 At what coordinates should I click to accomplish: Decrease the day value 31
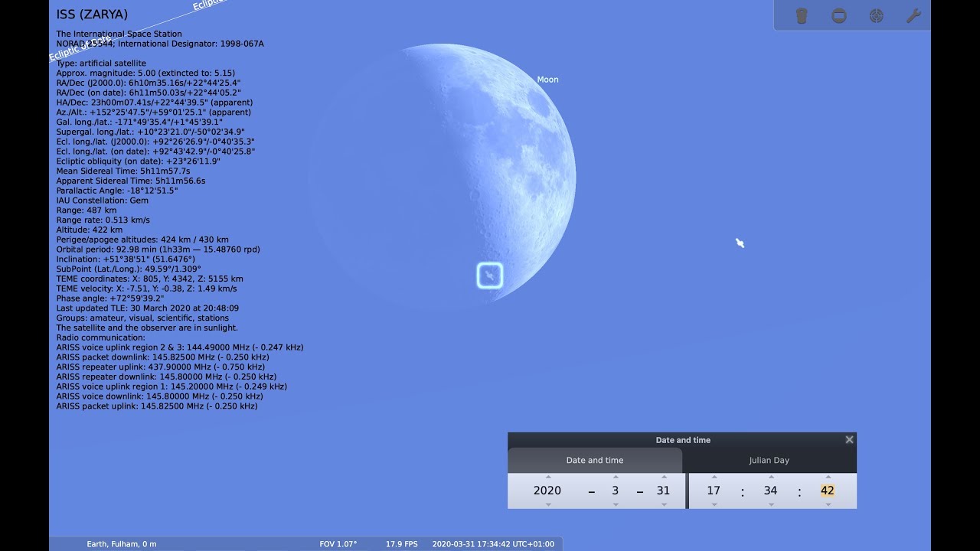point(664,504)
